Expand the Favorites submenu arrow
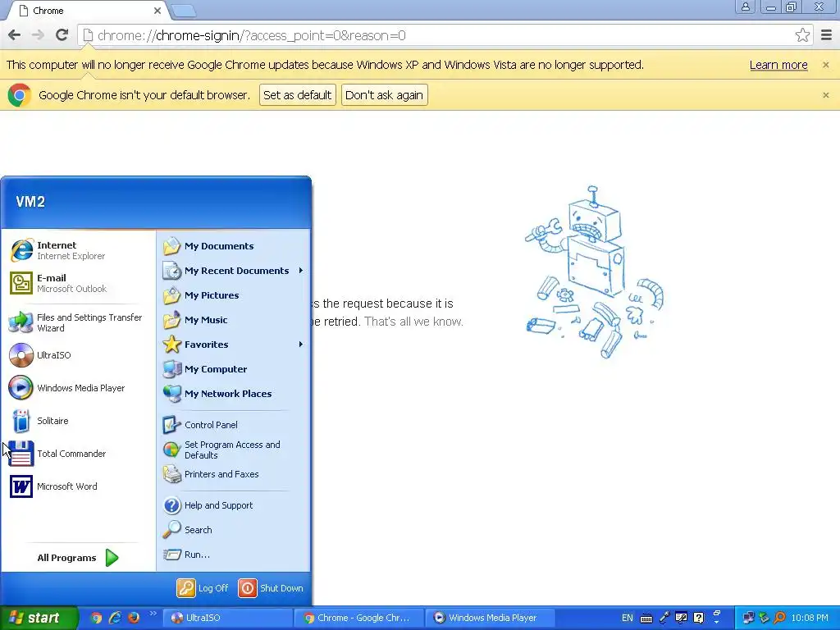Screen dimensions: 840x630 [300, 345]
